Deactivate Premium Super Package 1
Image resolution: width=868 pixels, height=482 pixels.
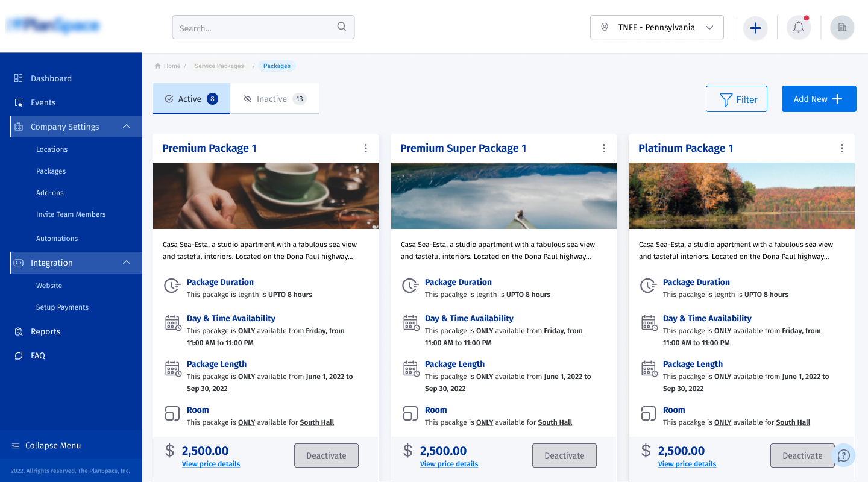564,455
